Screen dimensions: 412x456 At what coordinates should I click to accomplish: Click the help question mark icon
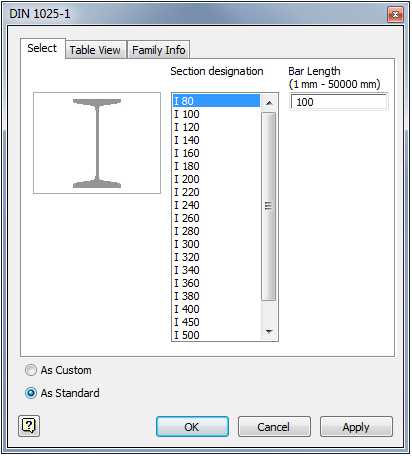tap(29, 426)
